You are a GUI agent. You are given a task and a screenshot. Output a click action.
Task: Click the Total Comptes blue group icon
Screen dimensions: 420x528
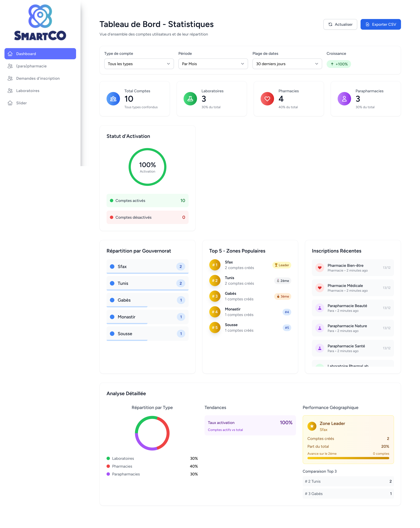point(113,99)
